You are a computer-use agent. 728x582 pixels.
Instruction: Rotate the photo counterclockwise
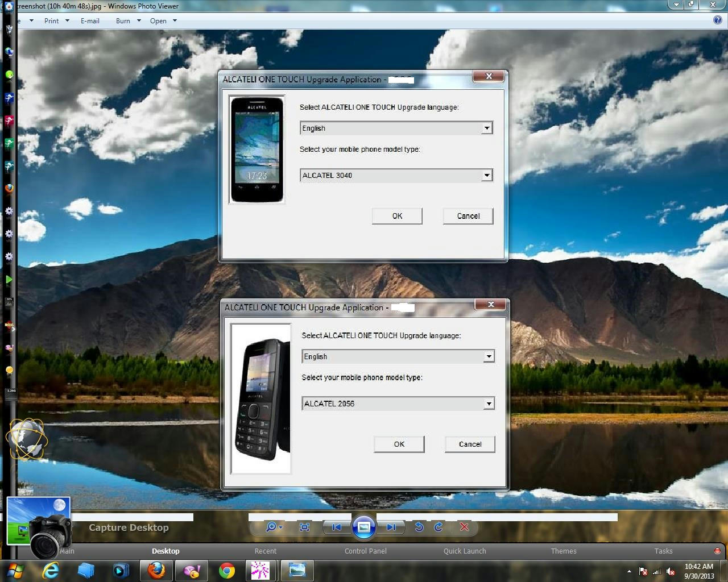click(x=419, y=527)
